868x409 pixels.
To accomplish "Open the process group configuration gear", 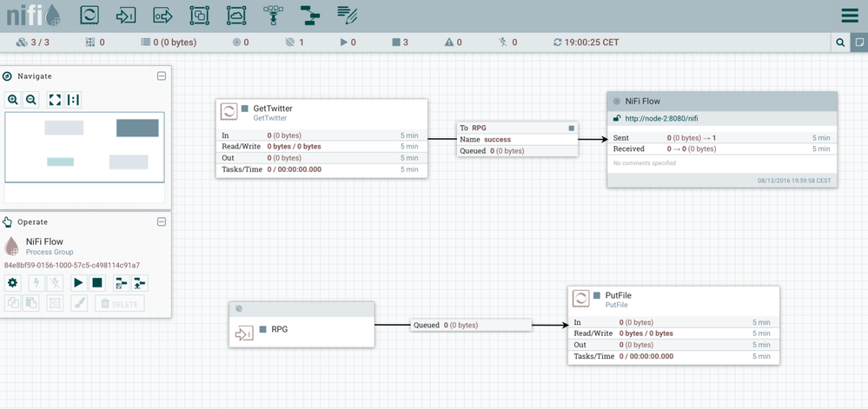I will point(12,282).
